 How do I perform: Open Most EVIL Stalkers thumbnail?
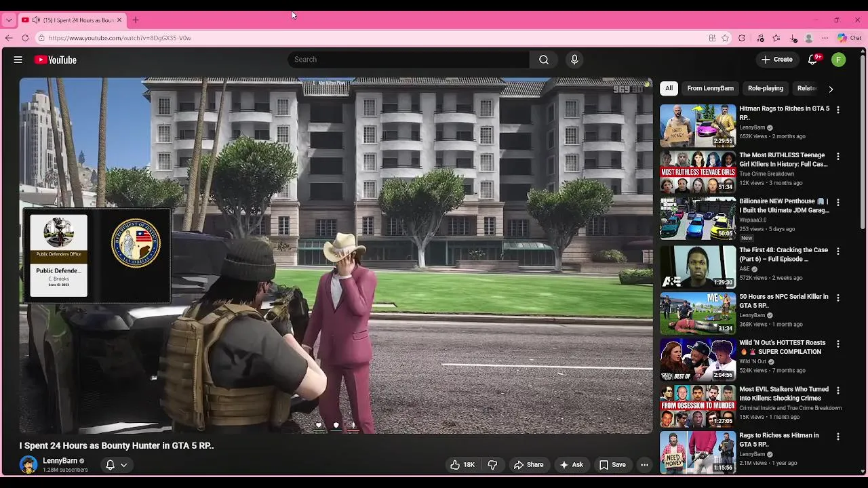[x=698, y=406]
